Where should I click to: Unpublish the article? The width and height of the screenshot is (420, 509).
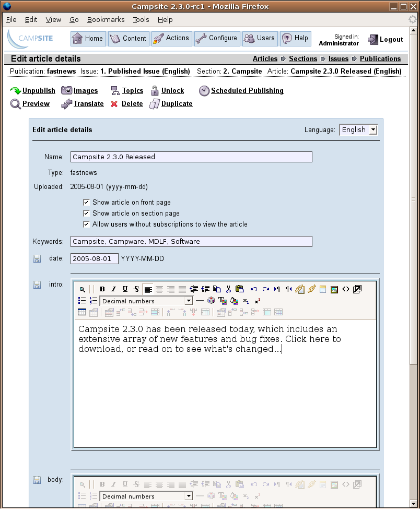[39, 90]
